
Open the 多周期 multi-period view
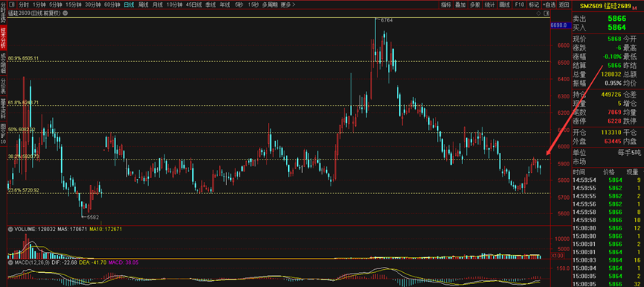270,5
